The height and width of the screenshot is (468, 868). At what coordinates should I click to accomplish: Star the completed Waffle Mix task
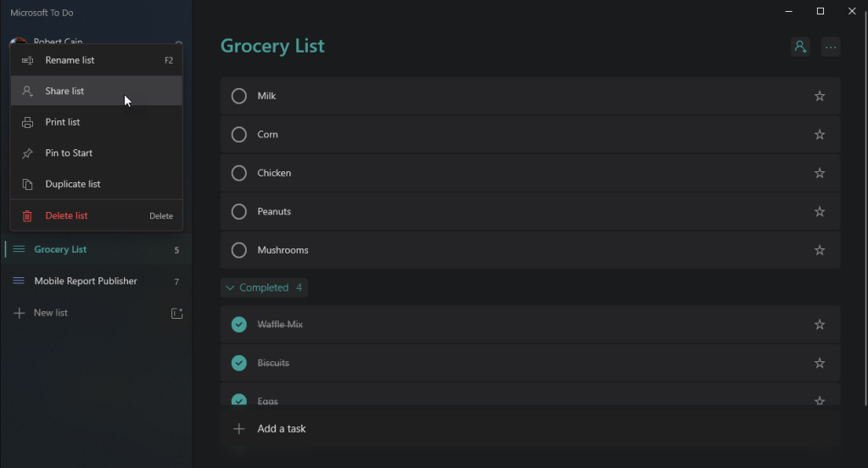(x=820, y=325)
